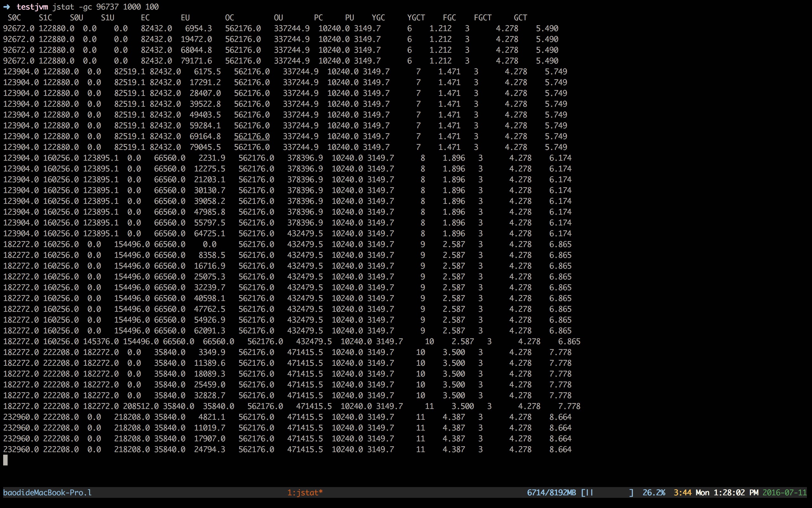Click the memory usage '6714/8192MB' indicator
The height and width of the screenshot is (508, 812).
[551, 492]
